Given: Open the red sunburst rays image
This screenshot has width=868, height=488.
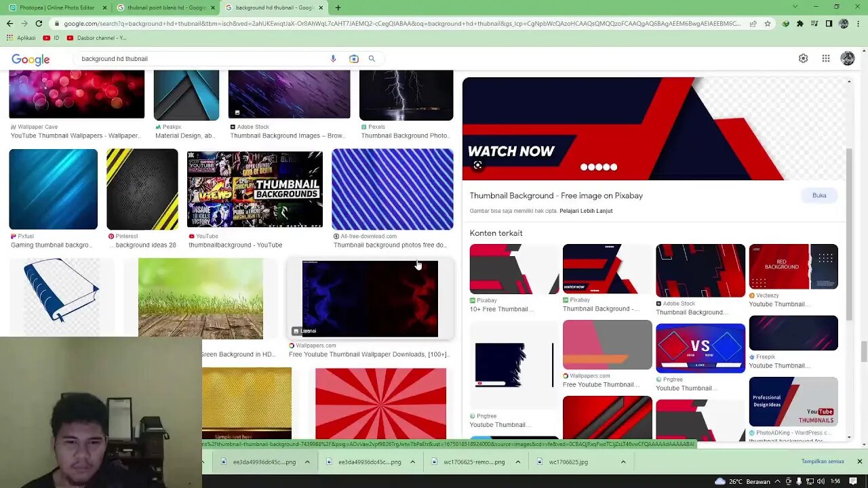Looking at the screenshot, I should point(380,403).
